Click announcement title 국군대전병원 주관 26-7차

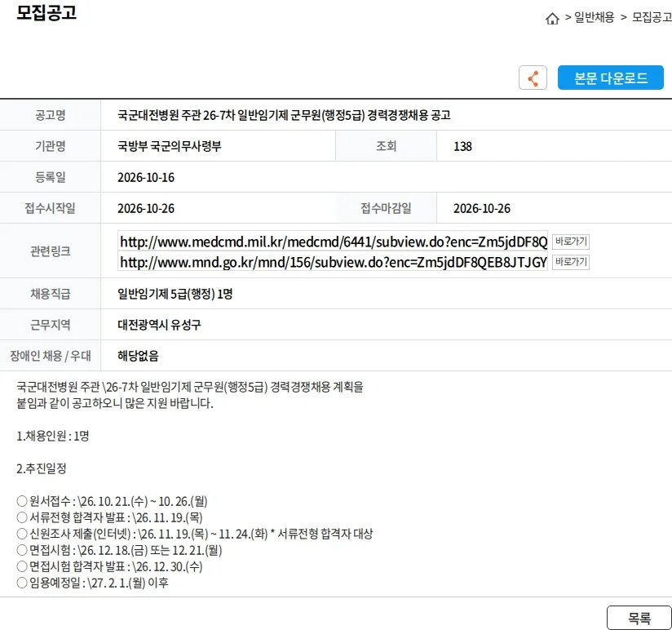click(284, 115)
